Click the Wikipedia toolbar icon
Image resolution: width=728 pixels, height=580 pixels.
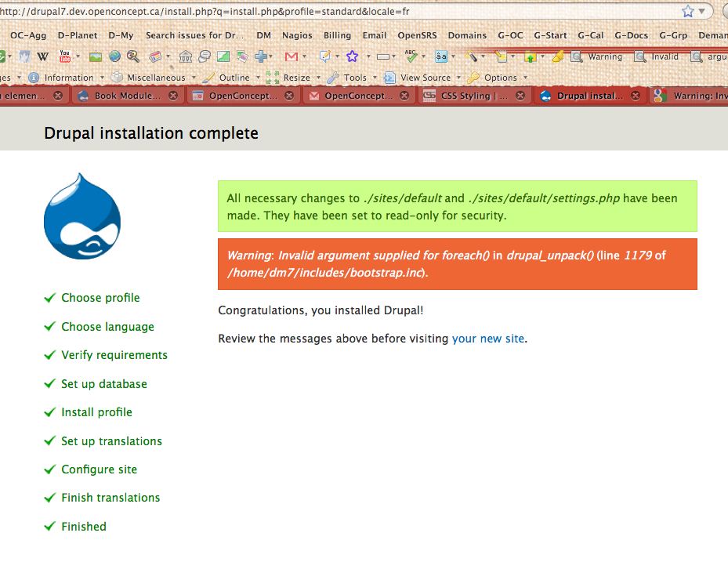point(44,56)
